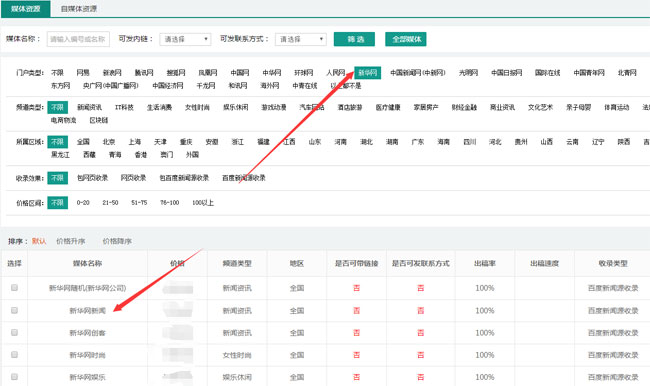Filter portal type by 光明网
The width and height of the screenshot is (650, 386).
coord(468,73)
